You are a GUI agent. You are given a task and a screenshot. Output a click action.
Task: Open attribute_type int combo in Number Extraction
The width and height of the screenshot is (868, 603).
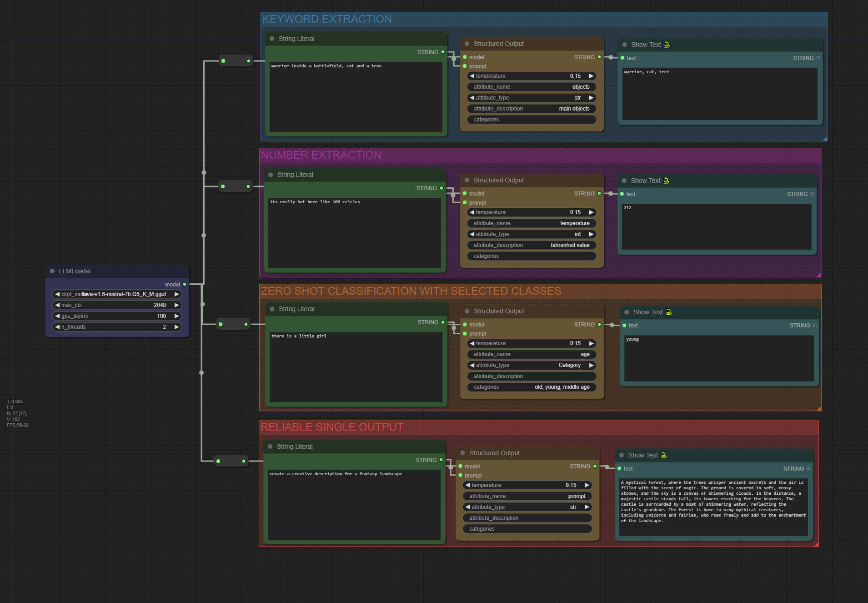(532, 234)
